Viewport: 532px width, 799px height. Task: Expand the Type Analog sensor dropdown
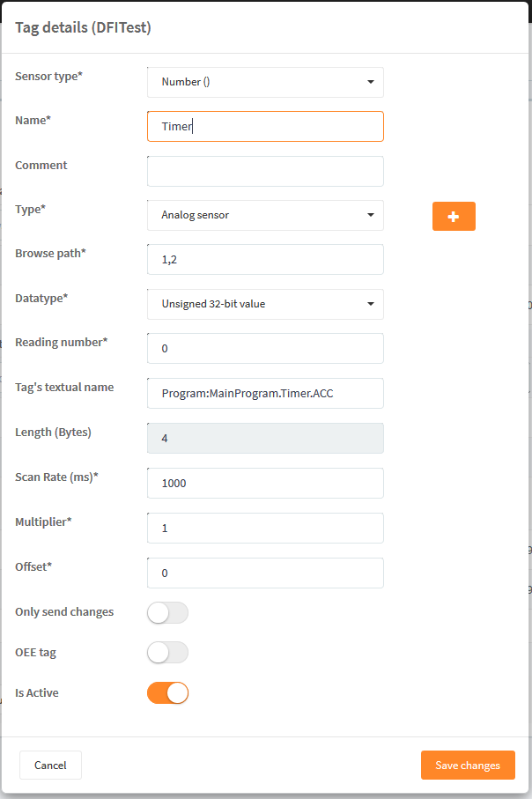click(x=265, y=215)
